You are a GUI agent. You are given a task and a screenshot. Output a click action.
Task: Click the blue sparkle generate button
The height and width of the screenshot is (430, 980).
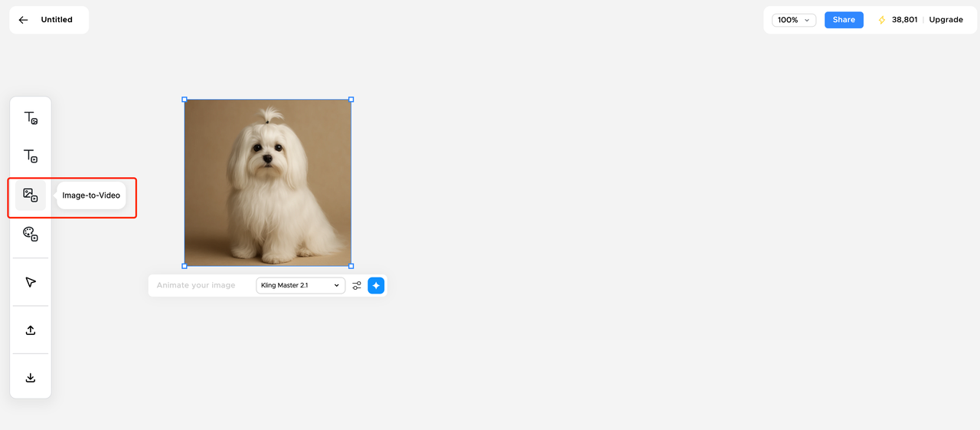376,285
